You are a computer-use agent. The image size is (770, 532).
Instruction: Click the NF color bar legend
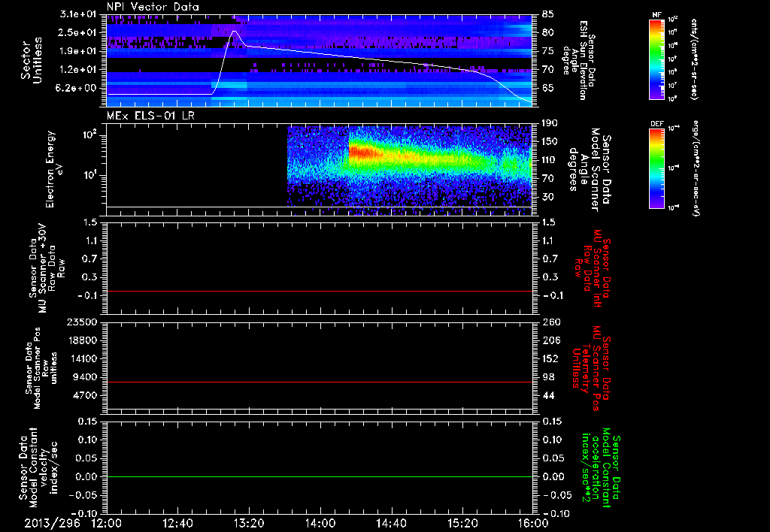coord(657,59)
